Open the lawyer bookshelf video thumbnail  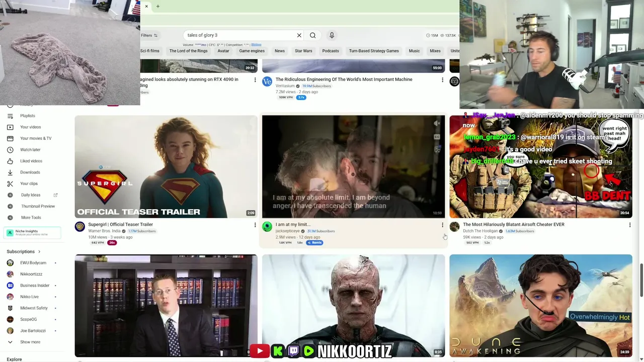[166, 306]
